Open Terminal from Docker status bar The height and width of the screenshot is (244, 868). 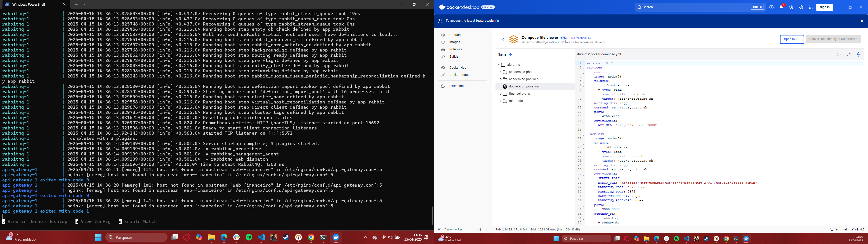tap(838, 230)
